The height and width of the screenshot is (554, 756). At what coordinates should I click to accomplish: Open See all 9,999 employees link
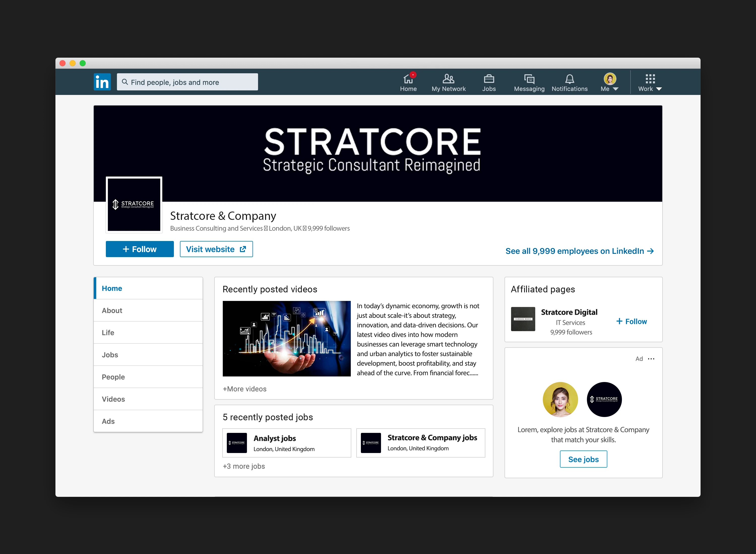580,251
